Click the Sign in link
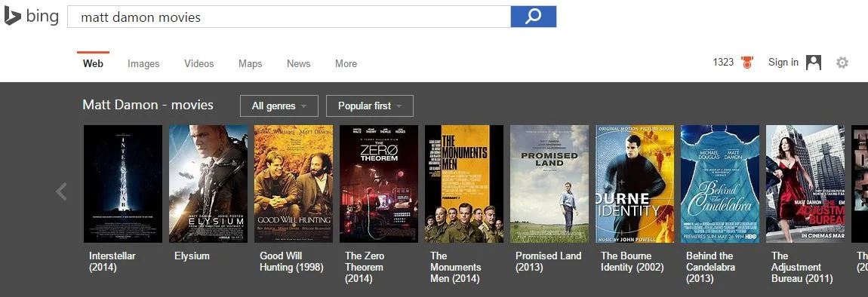The image size is (868, 297). coord(783,63)
